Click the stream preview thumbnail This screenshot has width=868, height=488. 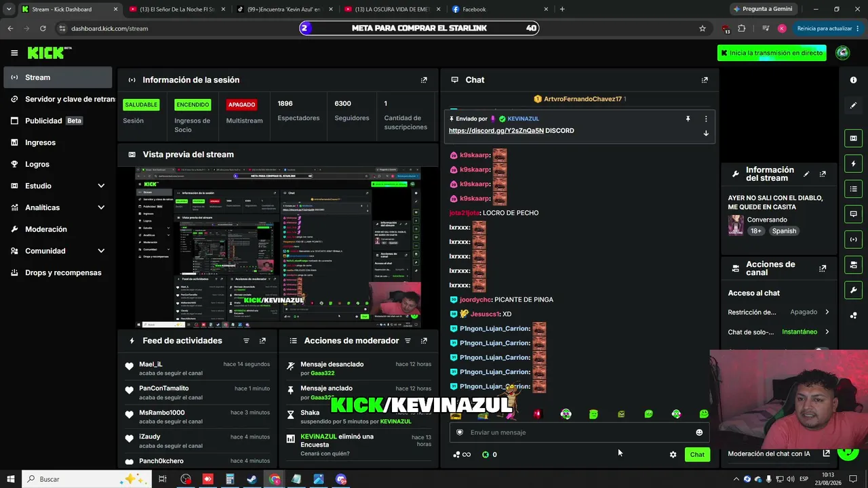[277, 247]
